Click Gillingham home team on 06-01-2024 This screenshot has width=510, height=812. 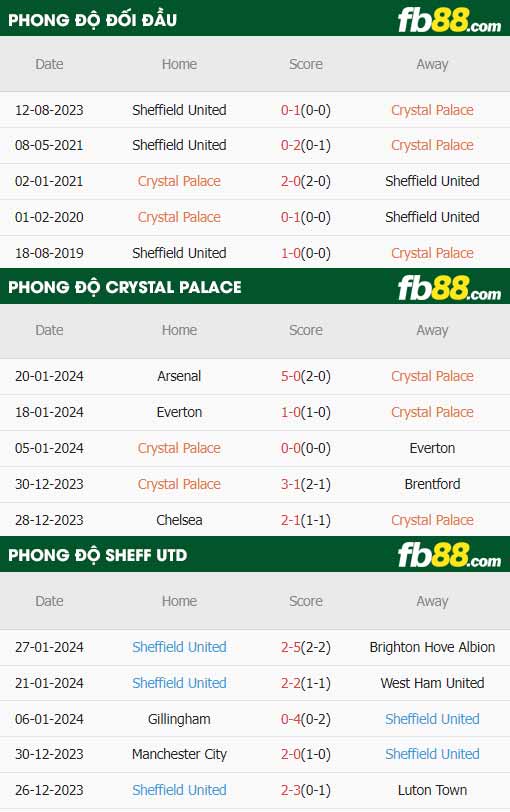pos(179,719)
